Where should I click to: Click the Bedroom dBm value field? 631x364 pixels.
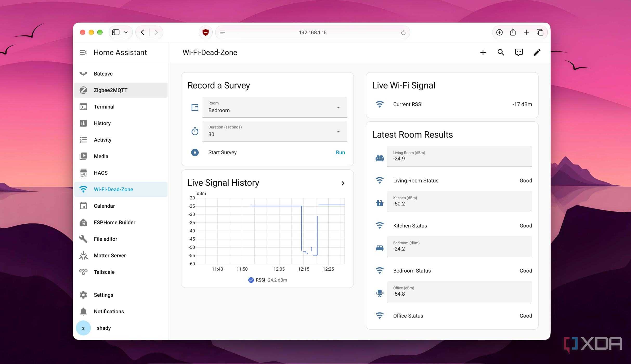pos(459,246)
